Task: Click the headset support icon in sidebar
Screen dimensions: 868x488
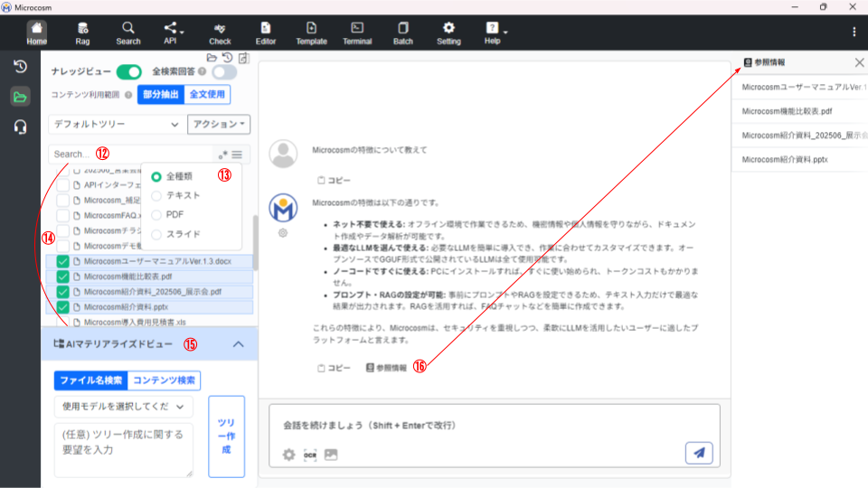Action: coord(20,127)
